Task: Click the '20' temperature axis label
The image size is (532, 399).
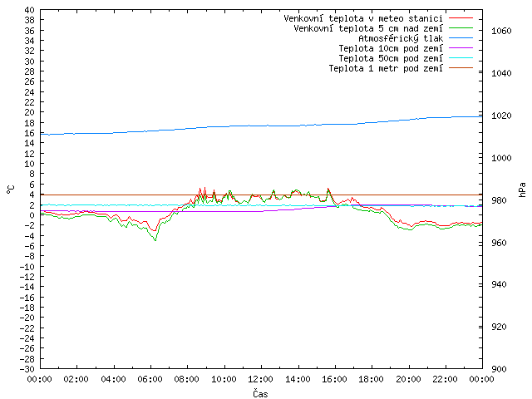Action: pos(30,112)
